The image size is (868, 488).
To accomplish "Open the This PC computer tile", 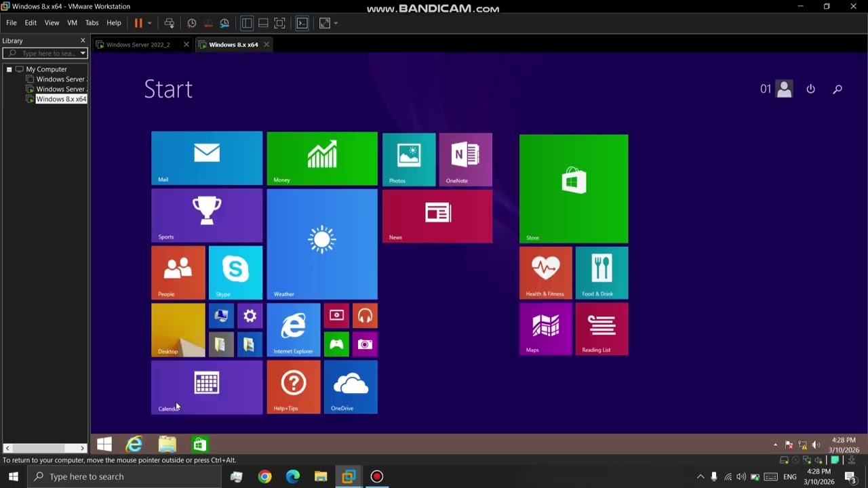I will point(221,316).
